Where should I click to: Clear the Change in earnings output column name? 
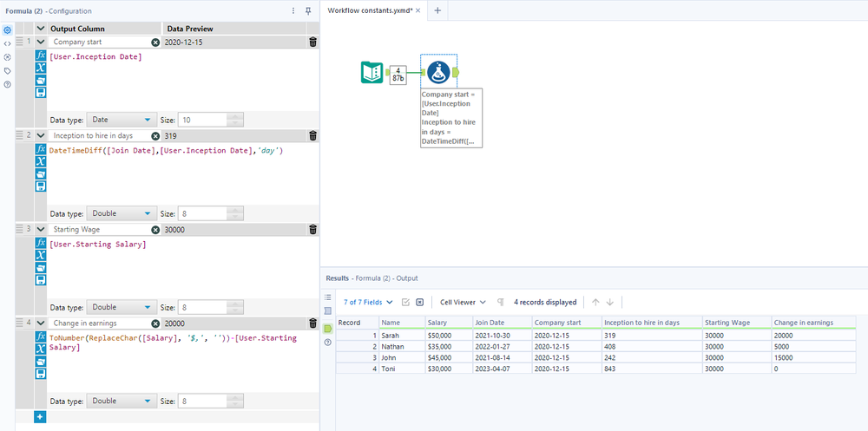[x=155, y=323]
